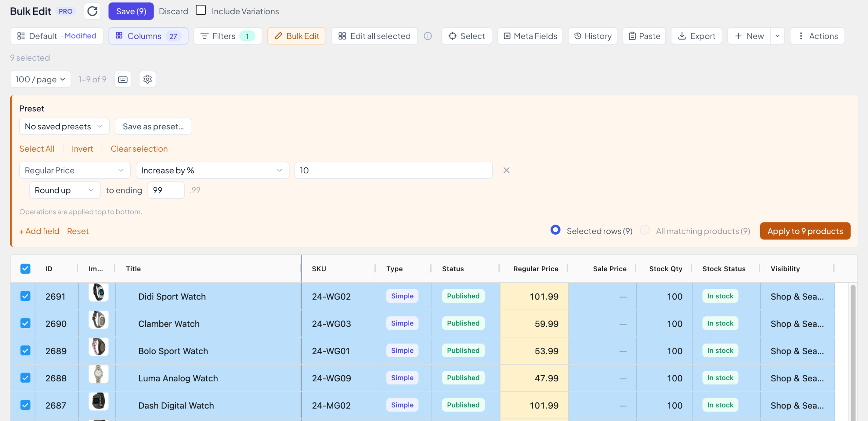Click Edit all selected

[x=374, y=36]
